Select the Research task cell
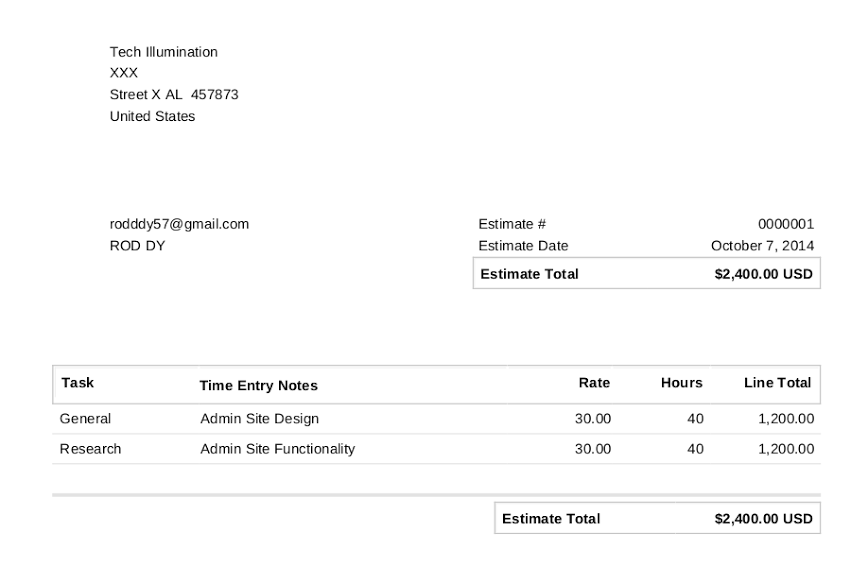851x567 pixels. pyautogui.click(x=90, y=449)
